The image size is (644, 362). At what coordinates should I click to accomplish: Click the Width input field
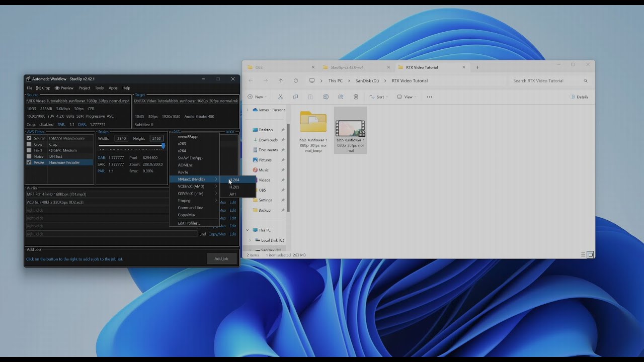coord(121,138)
